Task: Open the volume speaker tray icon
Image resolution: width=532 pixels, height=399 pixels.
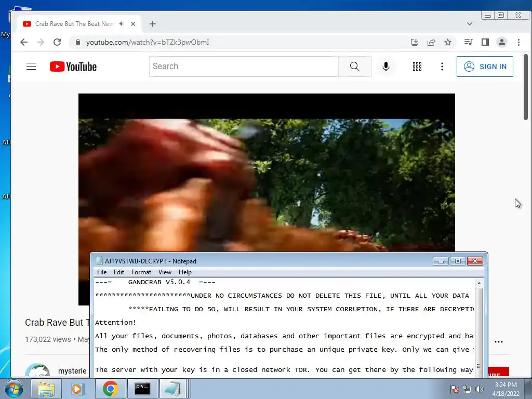Action: pyautogui.click(x=480, y=389)
